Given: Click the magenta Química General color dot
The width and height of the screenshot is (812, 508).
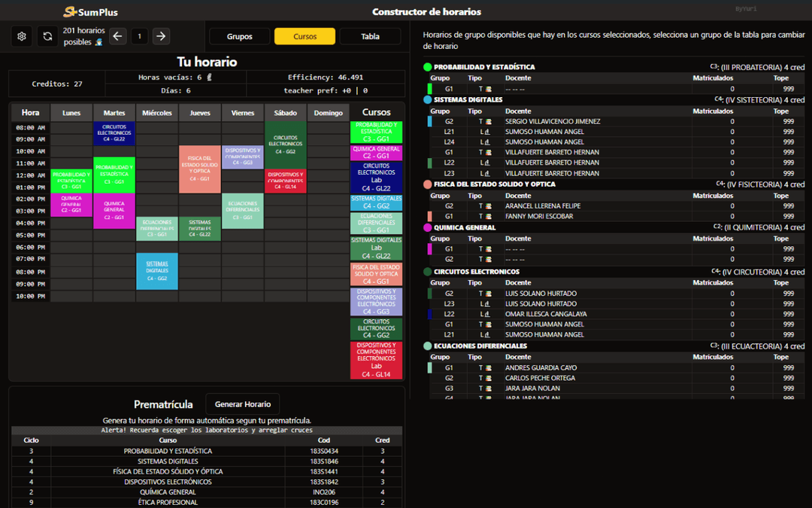Looking at the screenshot, I should click(x=428, y=227).
